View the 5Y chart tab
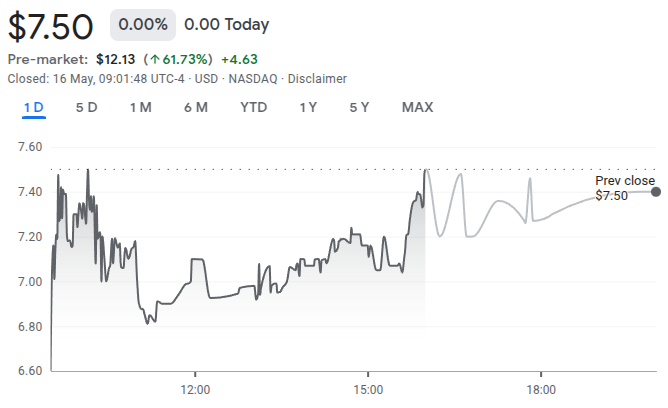The image size is (668, 408). 359,107
